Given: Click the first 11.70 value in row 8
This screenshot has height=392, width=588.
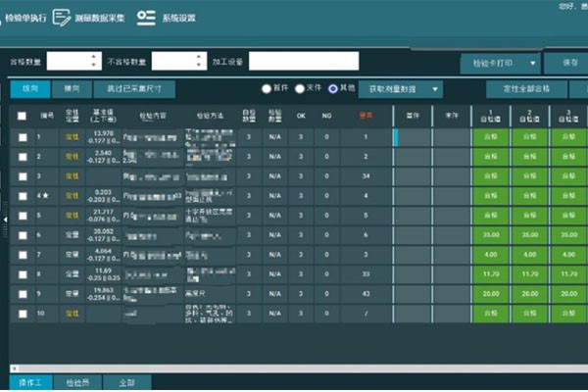Looking at the screenshot, I should 491,274.
